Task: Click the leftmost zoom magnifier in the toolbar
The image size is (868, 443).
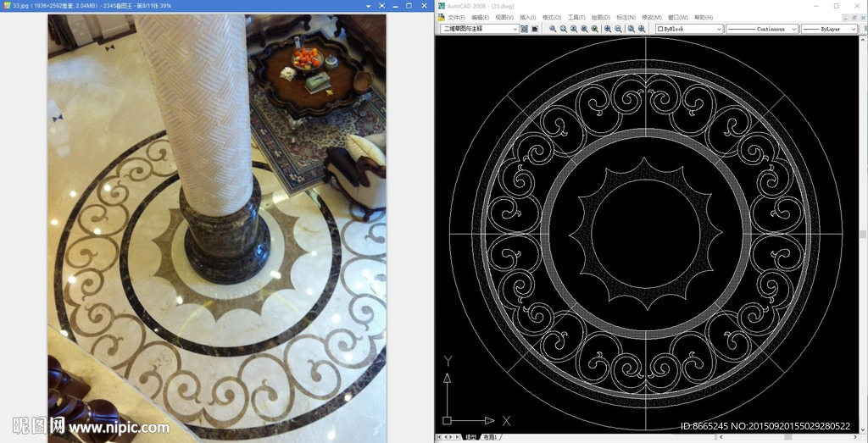Action: pos(553,29)
